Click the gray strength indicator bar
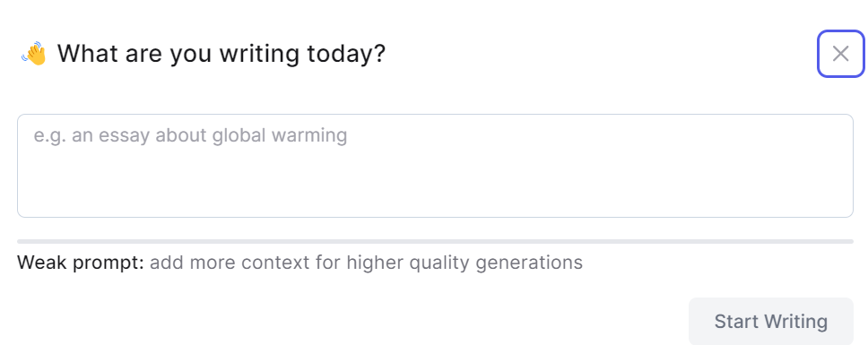Viewport: 868px width, 345px height. [435, 242]
